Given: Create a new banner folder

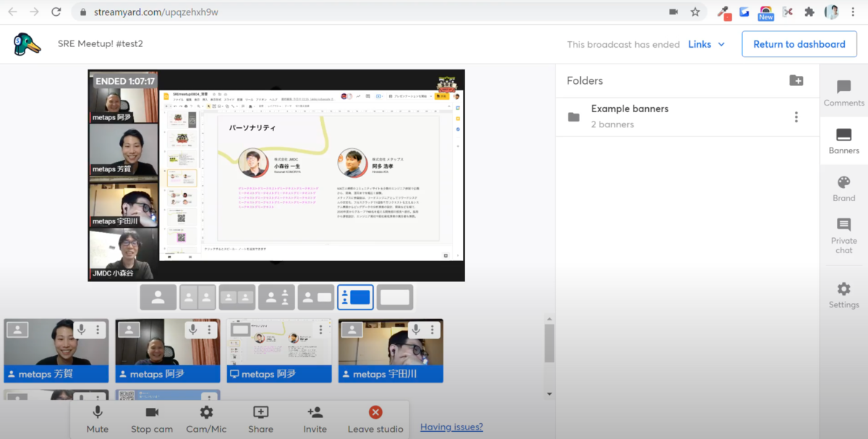Looking at the screenshot, I should (796, 80).
